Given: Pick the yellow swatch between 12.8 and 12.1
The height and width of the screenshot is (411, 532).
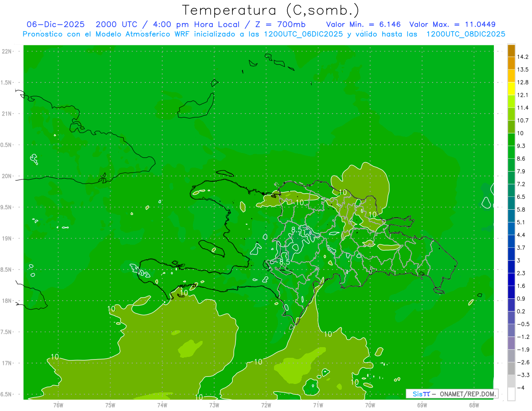Looking at the screenshot, I should [511, 88].
